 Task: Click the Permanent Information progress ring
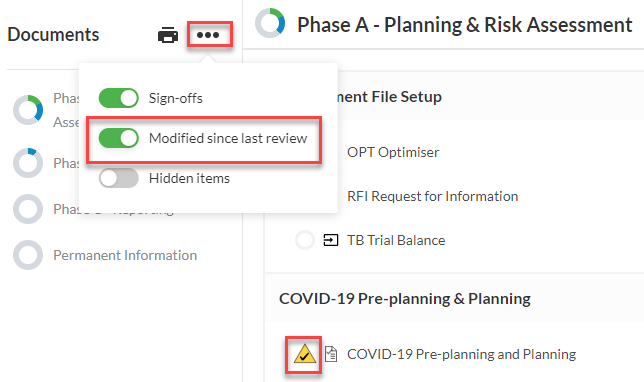pos(28,255)
